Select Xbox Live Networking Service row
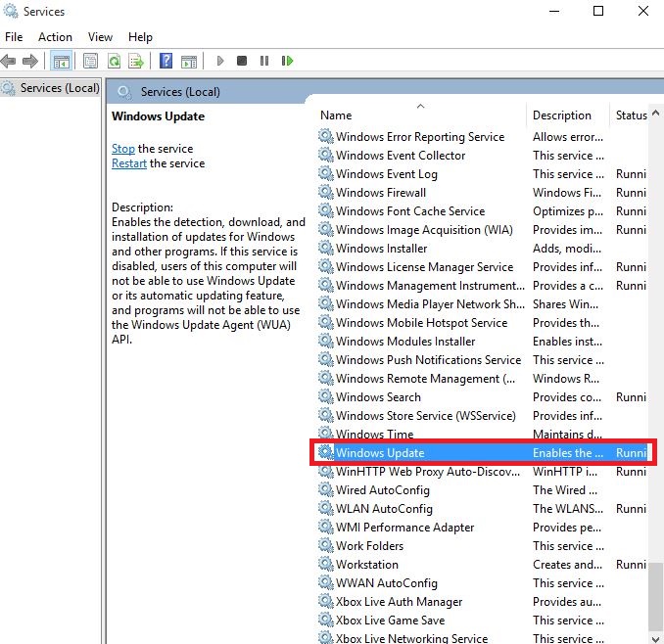This screenshot has height=644, width=664. (483, 638)
